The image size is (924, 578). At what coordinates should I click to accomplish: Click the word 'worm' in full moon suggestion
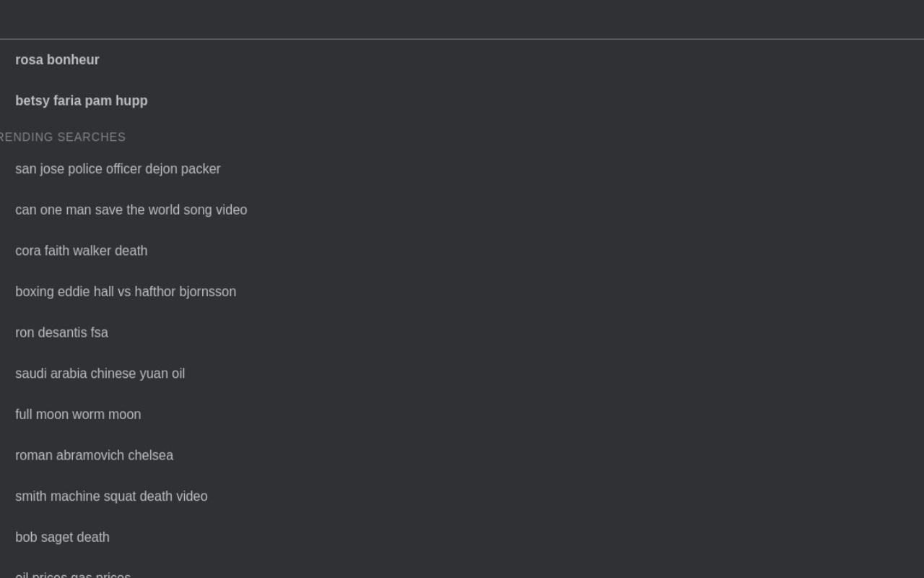point(88,415)
